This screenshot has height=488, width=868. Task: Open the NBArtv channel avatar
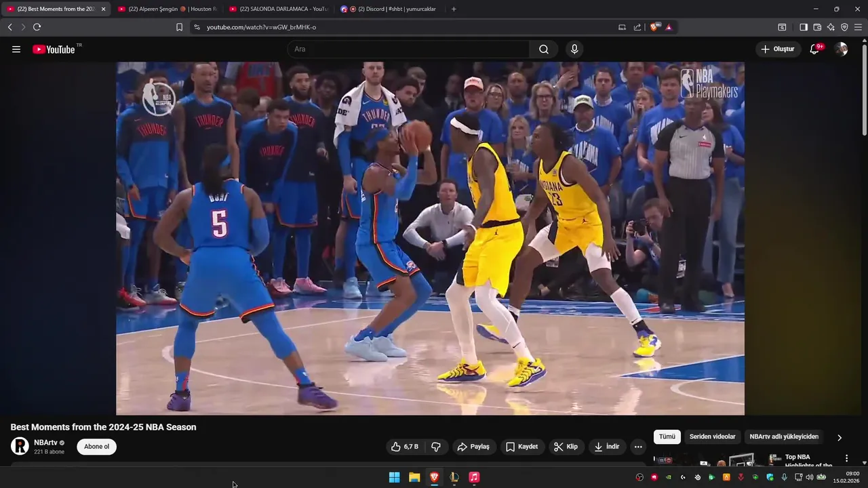[20, 446]
